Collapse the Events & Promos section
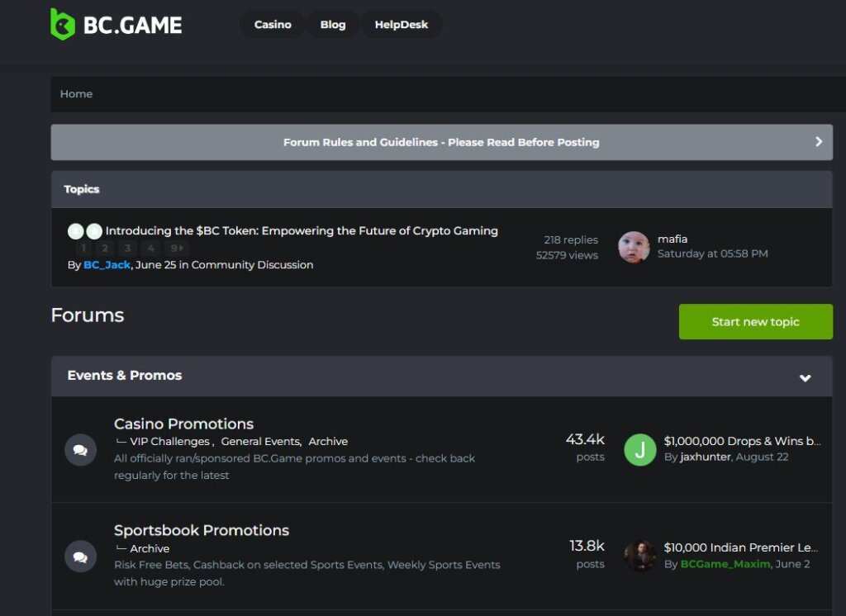Viewport: 846px width, 616px height. pyautogui.click(x=805, y=377)
